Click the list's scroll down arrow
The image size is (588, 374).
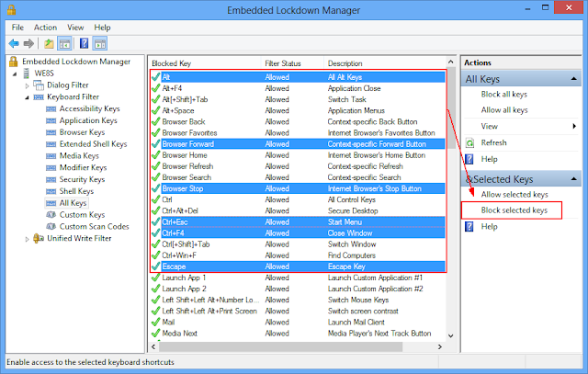click(x=451, y=335)
